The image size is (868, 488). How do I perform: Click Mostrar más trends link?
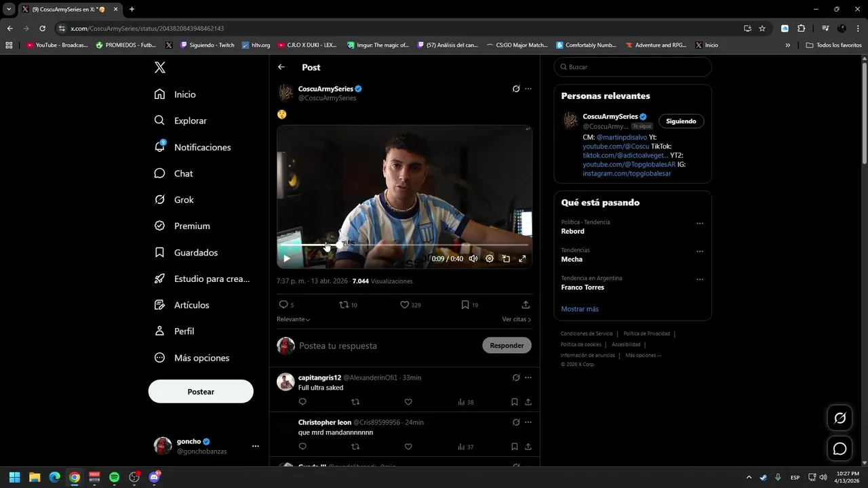click(x=580, y=309)
